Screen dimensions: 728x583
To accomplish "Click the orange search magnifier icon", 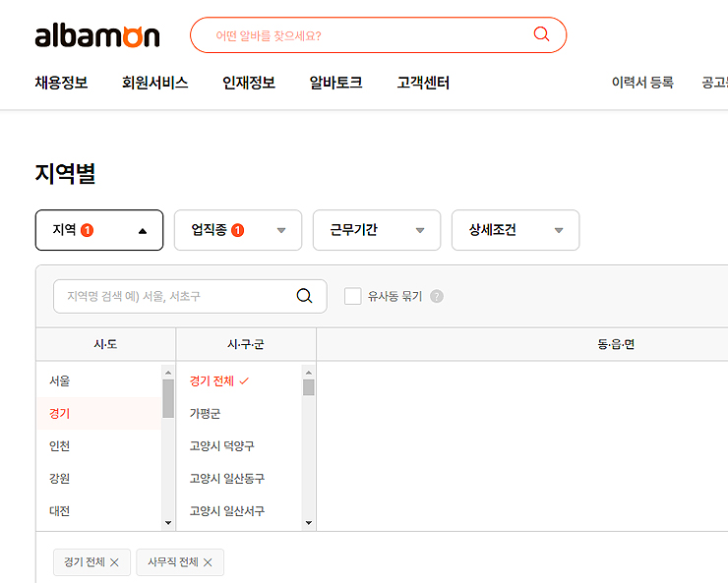I will pyautogui.click(x=541, y=33).
